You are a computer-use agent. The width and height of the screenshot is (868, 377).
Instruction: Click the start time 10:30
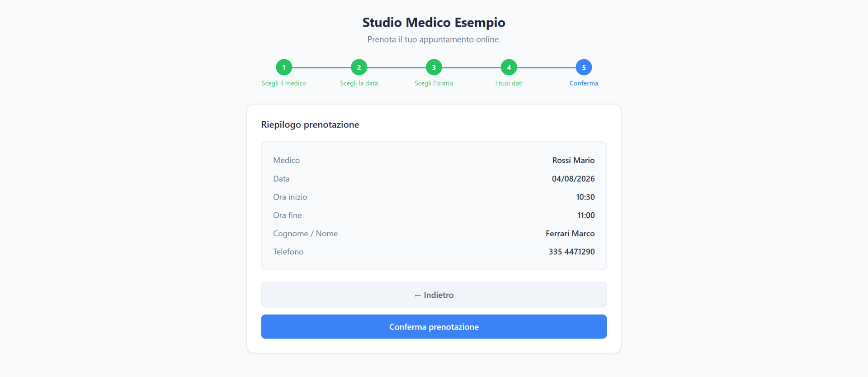(x=585, y=197)
